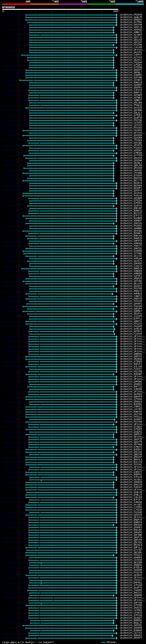Select hit label UniRef100_Q75ZE0

(x=131, y=65)
